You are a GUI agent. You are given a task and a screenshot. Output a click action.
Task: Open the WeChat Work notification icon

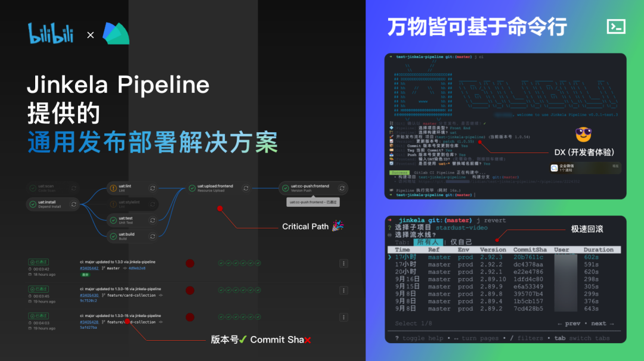click(554, 168)
